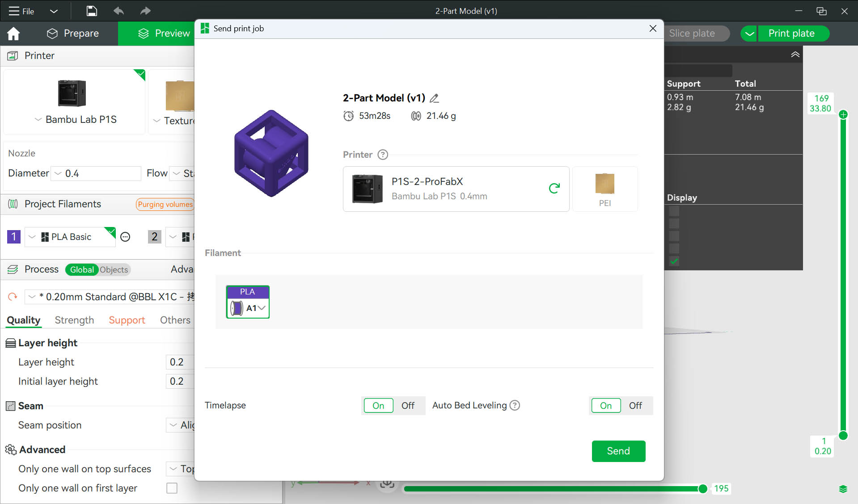Edit the 2-Part Model (v1) name

[x=434, y=98]
